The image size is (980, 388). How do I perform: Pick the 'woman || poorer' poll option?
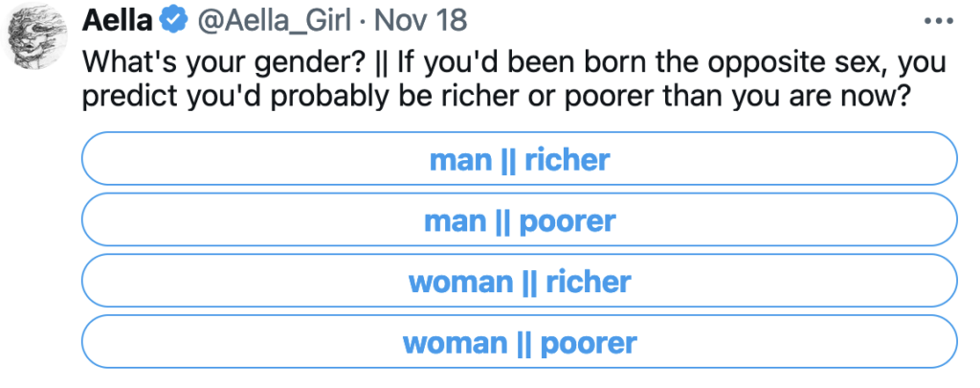click(520, 343)
